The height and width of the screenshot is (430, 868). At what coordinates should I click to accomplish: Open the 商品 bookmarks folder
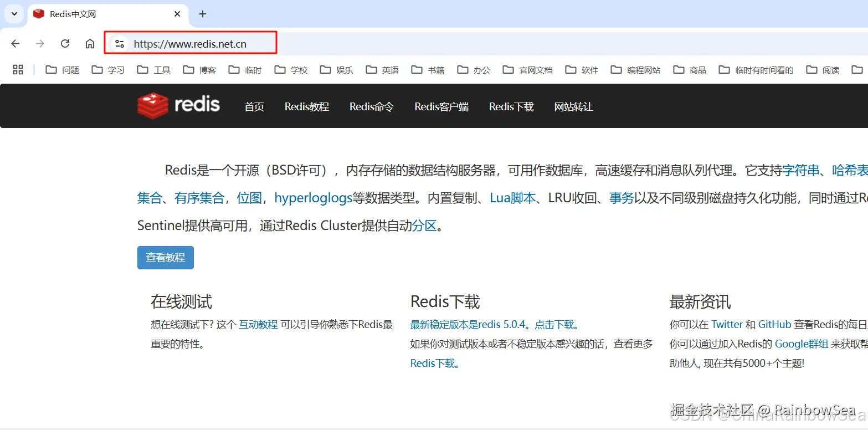point(690,70)
